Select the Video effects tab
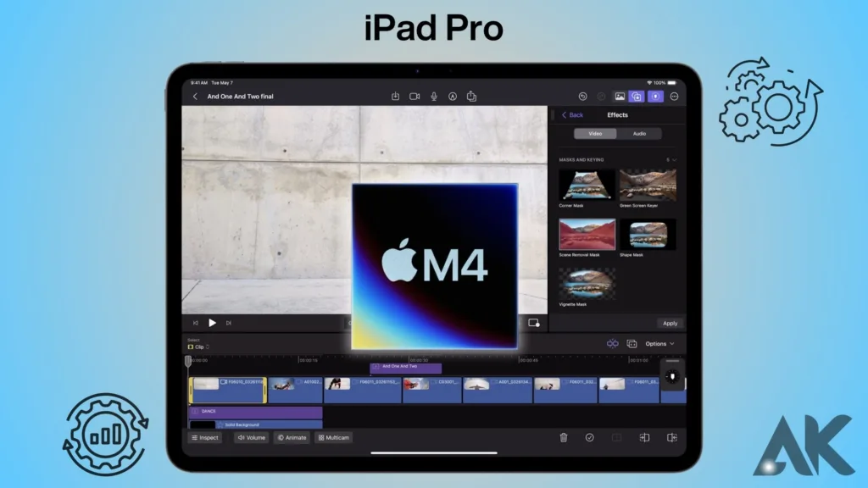This screenshot has width=868, height=488. 595,134
